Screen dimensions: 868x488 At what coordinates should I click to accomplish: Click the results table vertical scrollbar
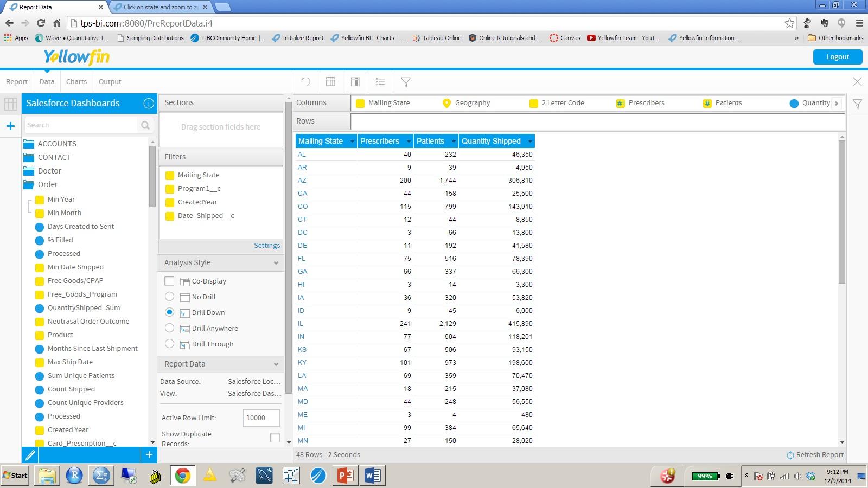[842, 211]
